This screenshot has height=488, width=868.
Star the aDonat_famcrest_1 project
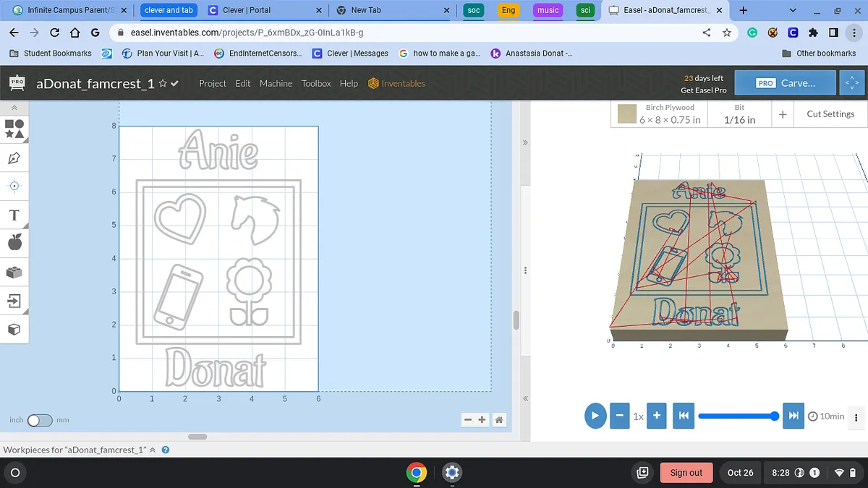[163, 83]
